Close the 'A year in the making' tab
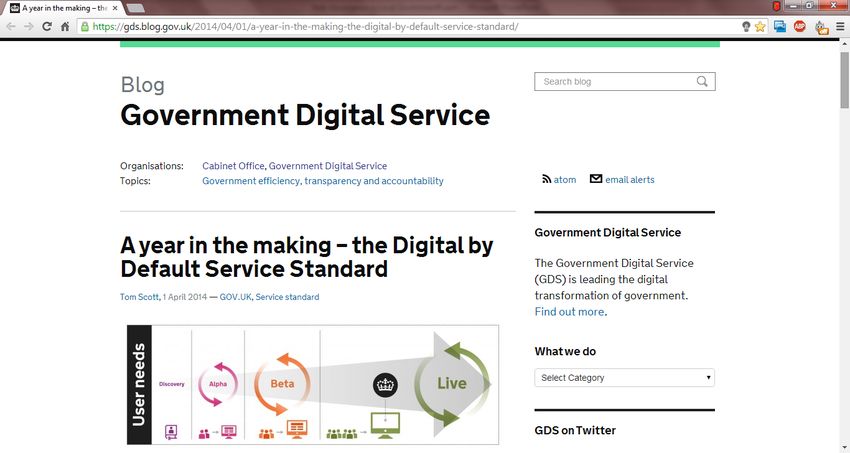Viewport: 850px width, 453px height. pyautogui.click(x=115, y=8)
